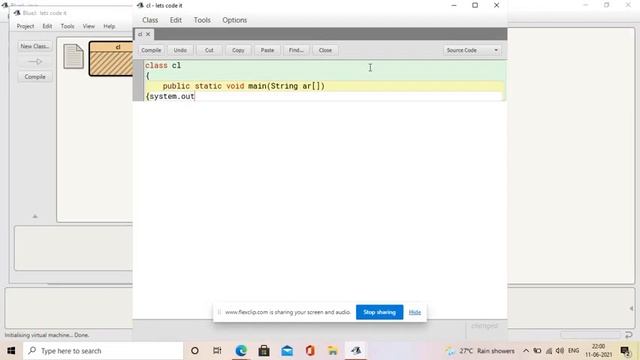The image size is (640, 360).
Task: Click Compile in BlueJ main window sidebar
Action: [35, 77]
